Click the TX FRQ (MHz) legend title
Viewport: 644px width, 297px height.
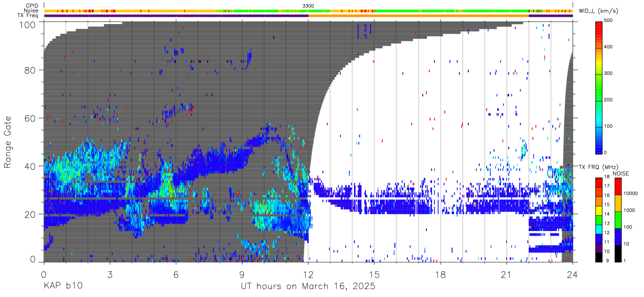pos(598,167)
